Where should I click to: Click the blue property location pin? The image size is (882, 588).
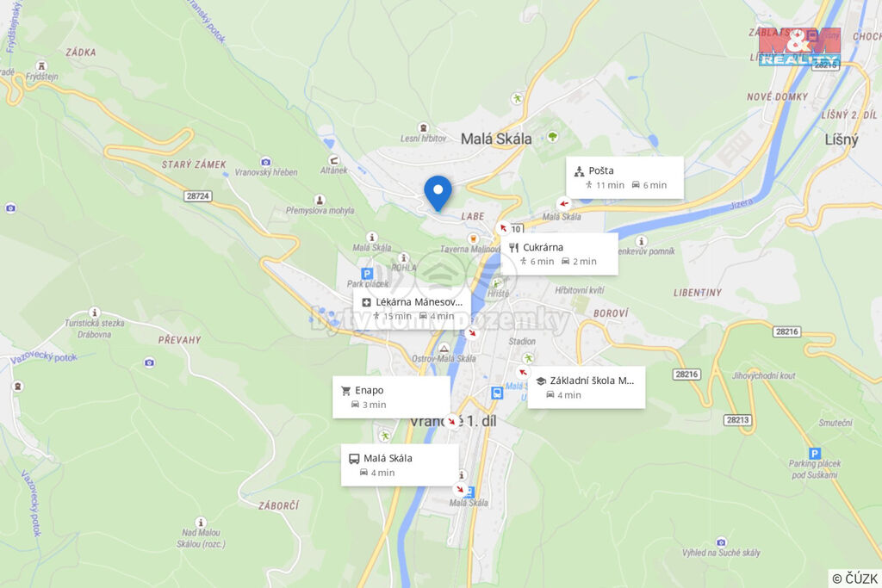pos(438,194)
